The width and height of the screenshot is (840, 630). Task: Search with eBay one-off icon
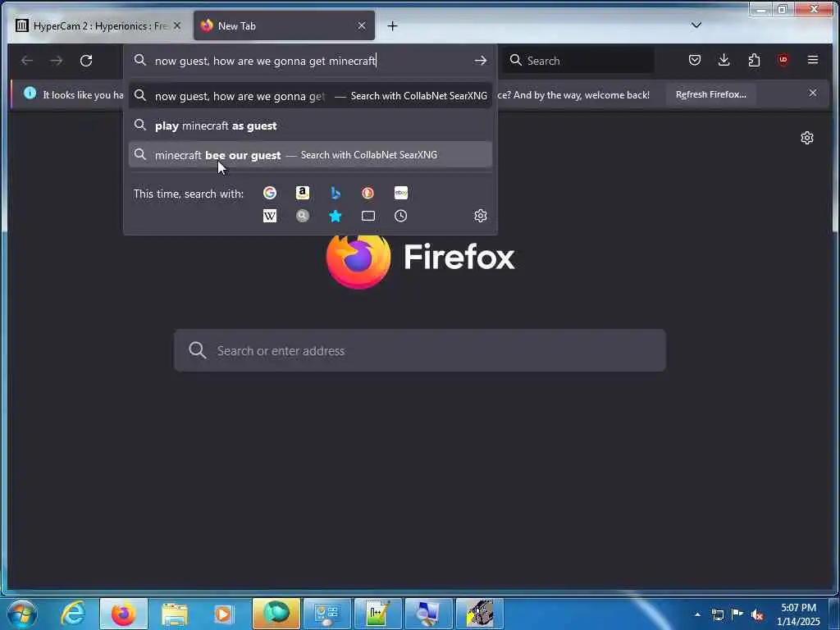click(x=400, y=193)
